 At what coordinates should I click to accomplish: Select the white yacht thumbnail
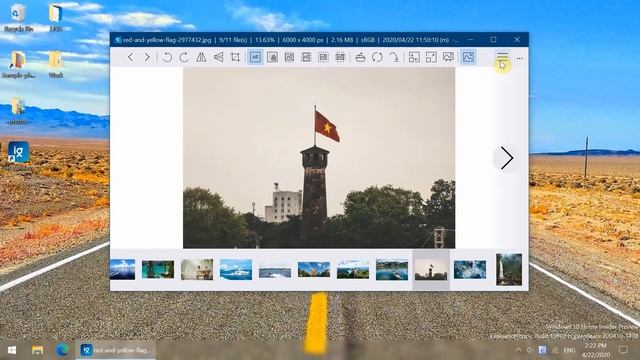tap(236, 269)
